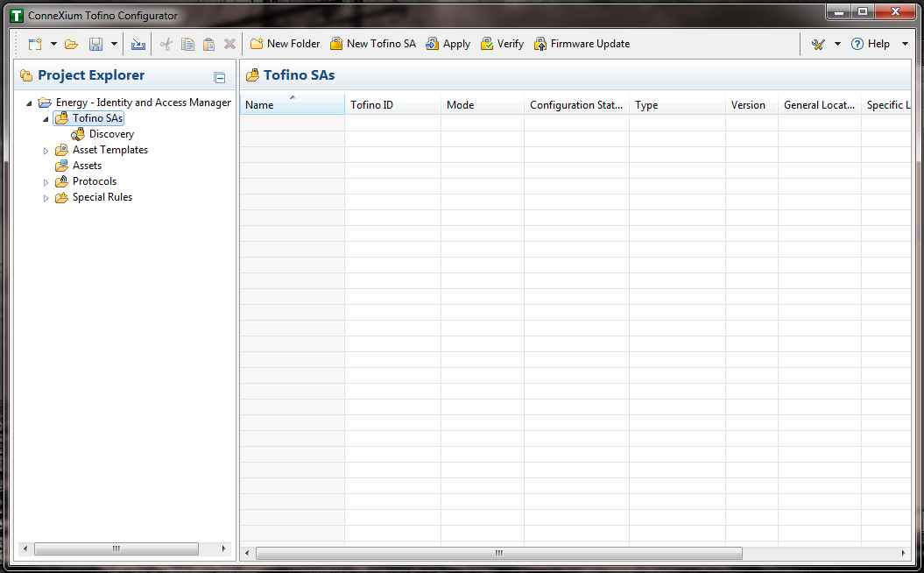Open the Save dropdown arrow
This screenshot has height=573, width=924.
coord(115,44)
